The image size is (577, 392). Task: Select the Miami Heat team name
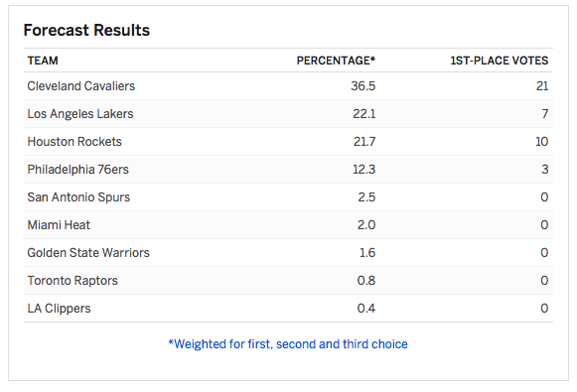pyautogui.click(x=59, y=225)
